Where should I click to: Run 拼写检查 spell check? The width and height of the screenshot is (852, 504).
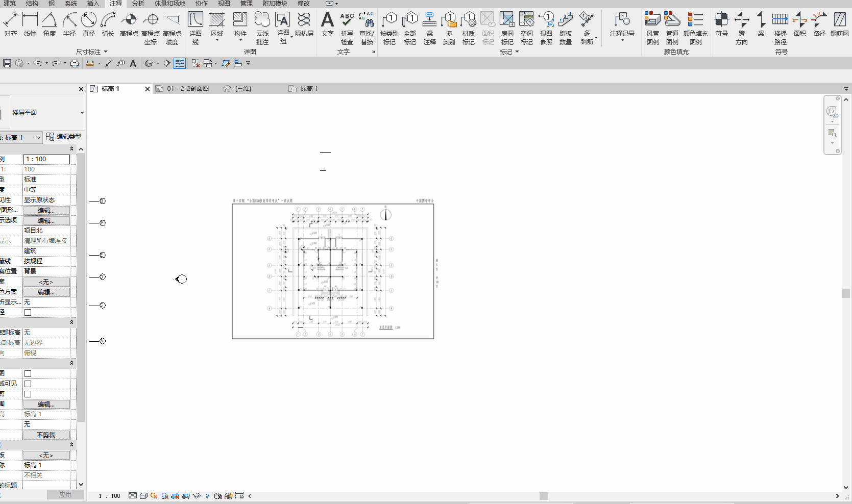[347, 29]
